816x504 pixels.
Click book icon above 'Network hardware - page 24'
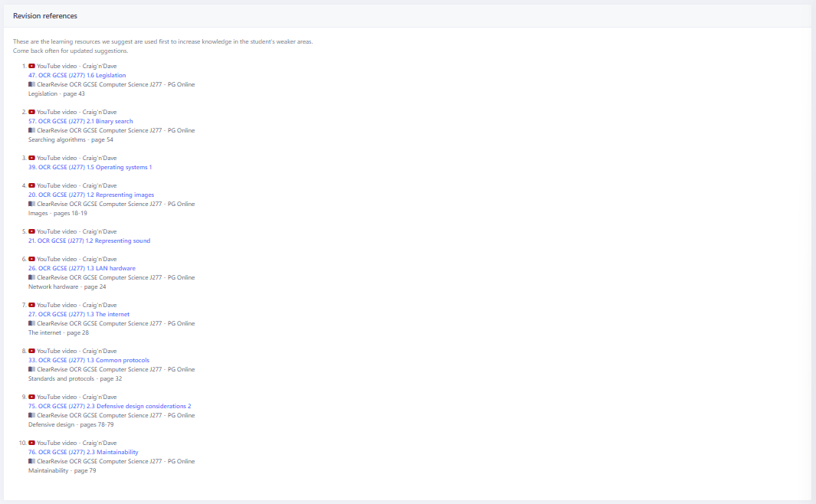coord(31,277)
